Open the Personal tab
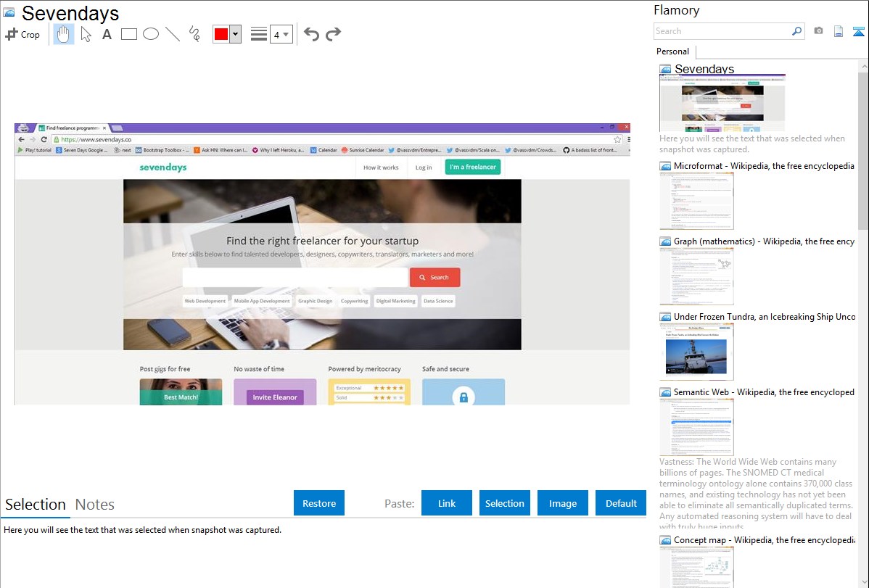The image size is (869, 588). pyautogui.click(x=672, y=51)
